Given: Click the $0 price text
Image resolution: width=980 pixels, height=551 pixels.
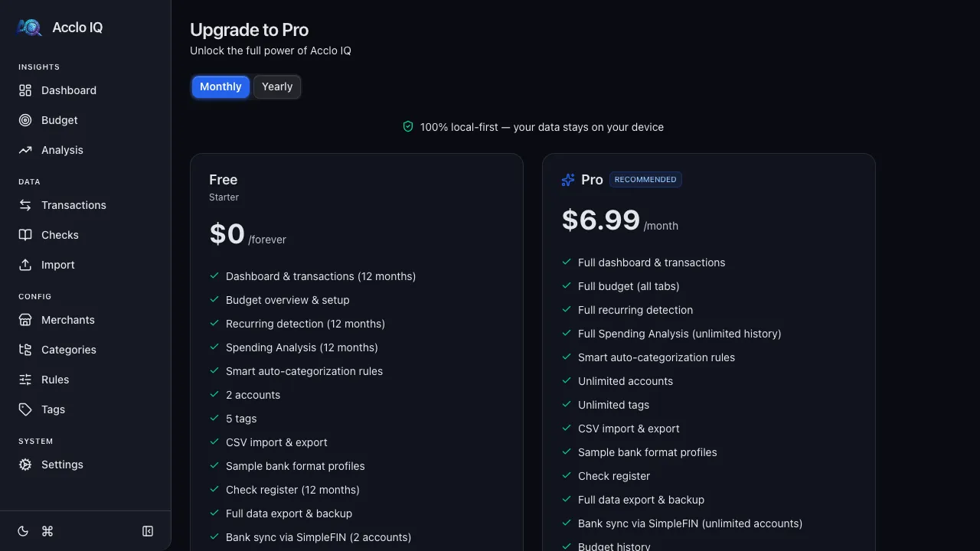Looking at the screenshot, I should pyautogui.click(x=227, y=234).
